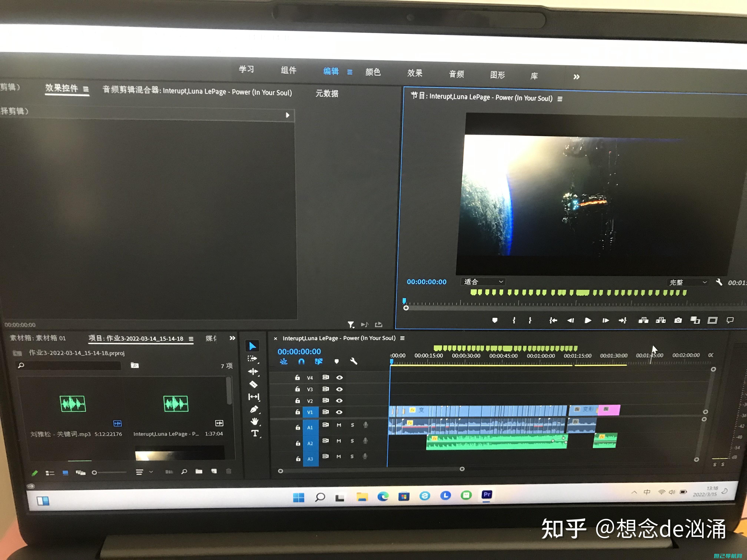Switch to 效果 workspace
747x560 pixels.
pos(415,73)
